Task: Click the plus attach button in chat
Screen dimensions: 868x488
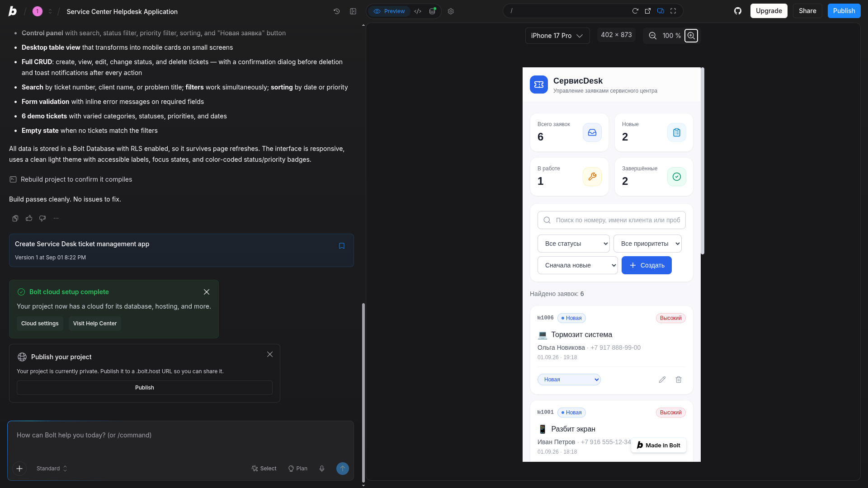Action: (19, 469)
